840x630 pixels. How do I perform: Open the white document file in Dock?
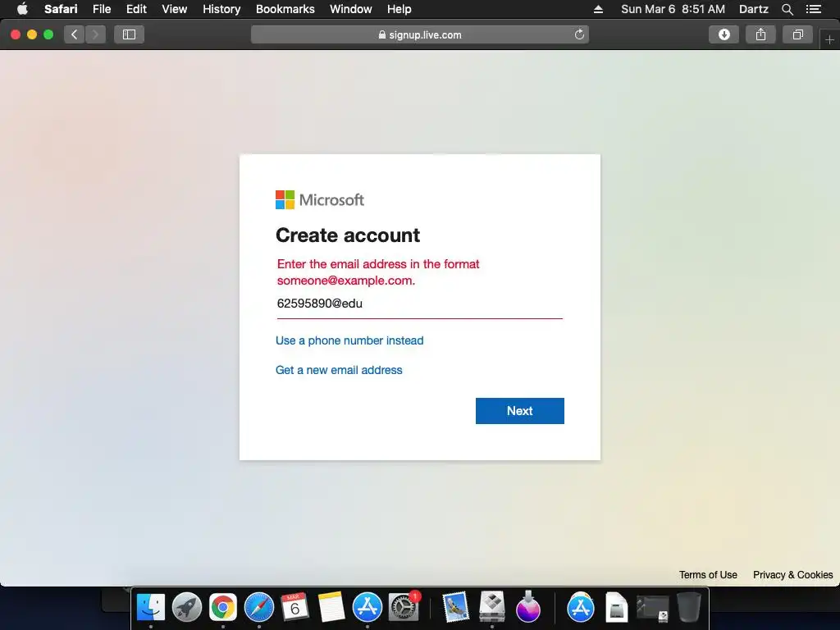[617, 607]
